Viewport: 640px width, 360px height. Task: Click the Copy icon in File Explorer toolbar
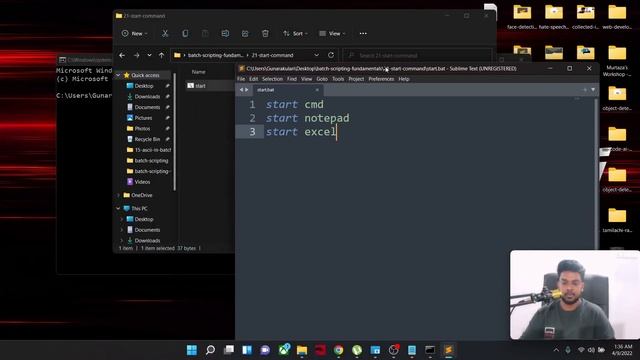[185, 33]
